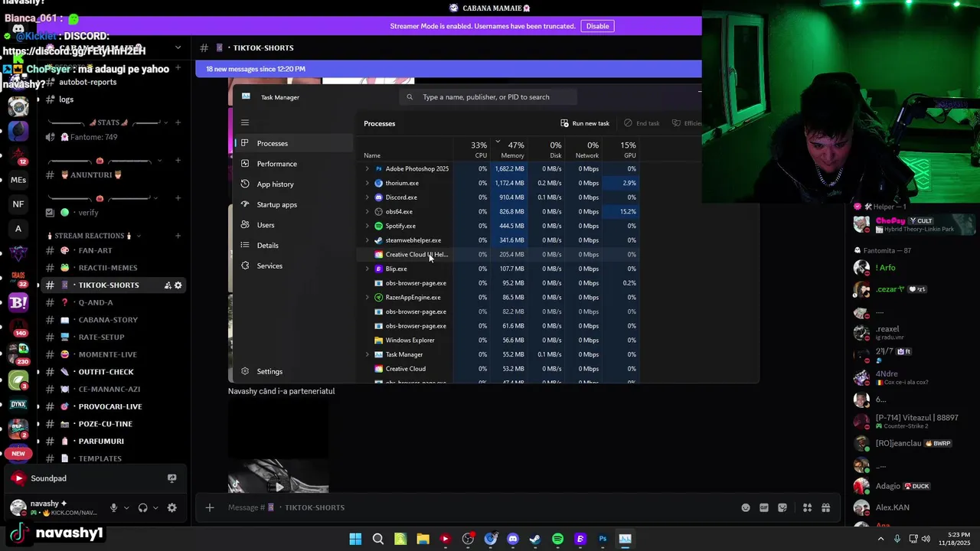Expand the RazerAppEngine.exe process group
Screen dimensions: 980x551
coord(367,297)
